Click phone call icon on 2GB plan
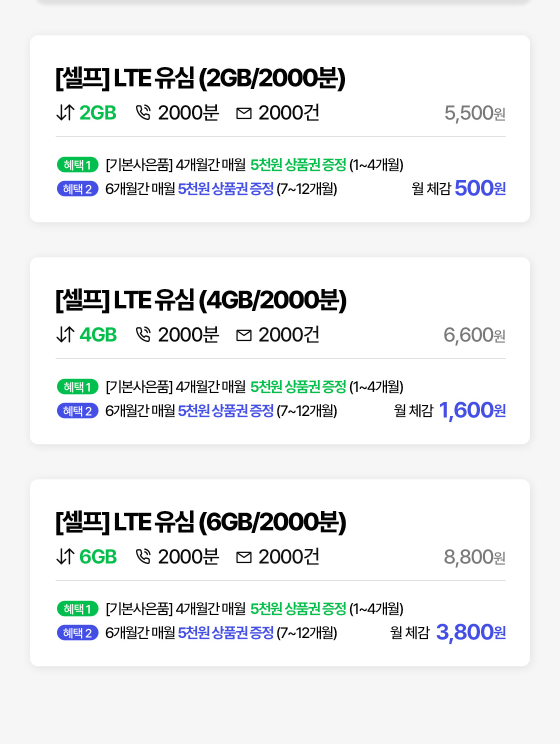The width and height of the screenshot is (560, 744). [143, 113]
